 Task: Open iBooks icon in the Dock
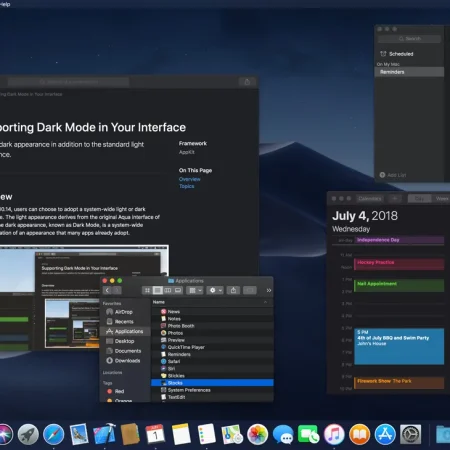click(359, 434)
